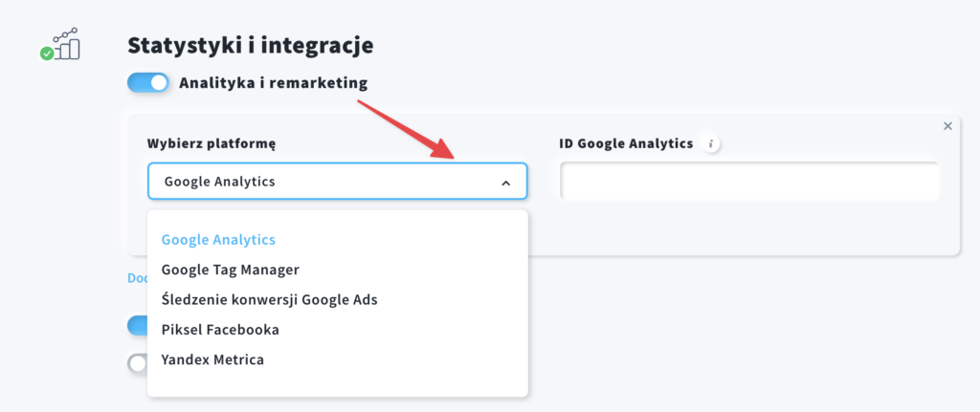Toggle the Analityka i remarketing switch
The image size is (980, 412).
(x=148, y=83)
